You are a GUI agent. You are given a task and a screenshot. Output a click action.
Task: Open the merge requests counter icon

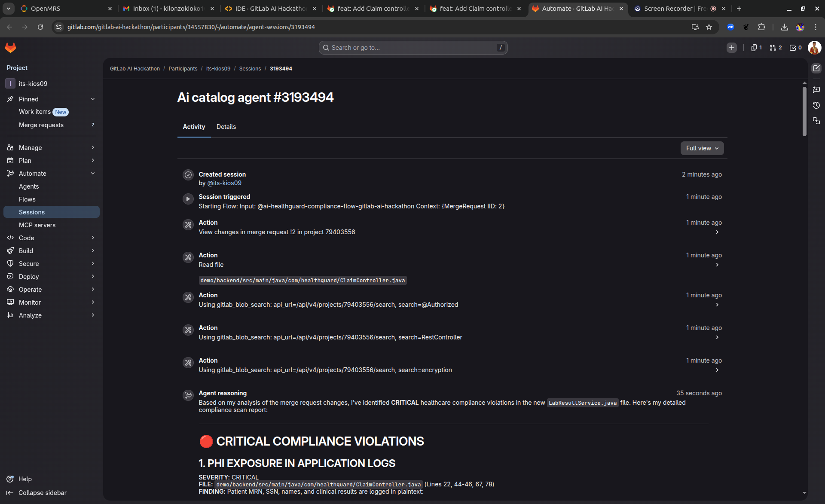click(x=776, y=48)
